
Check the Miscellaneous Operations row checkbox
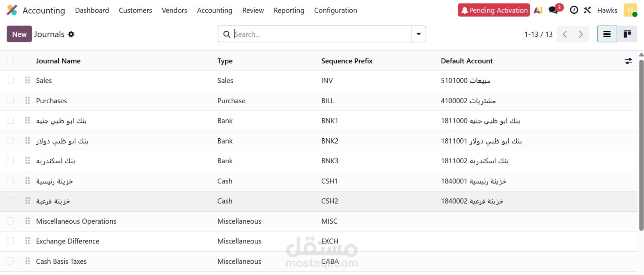pyautogui.click(x=10, y=221)
